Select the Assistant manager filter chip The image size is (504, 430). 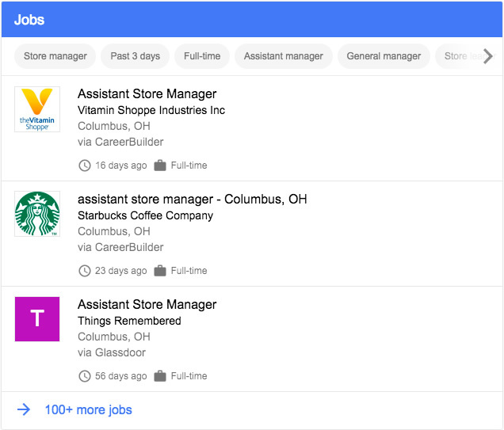[x=283, y=56]
